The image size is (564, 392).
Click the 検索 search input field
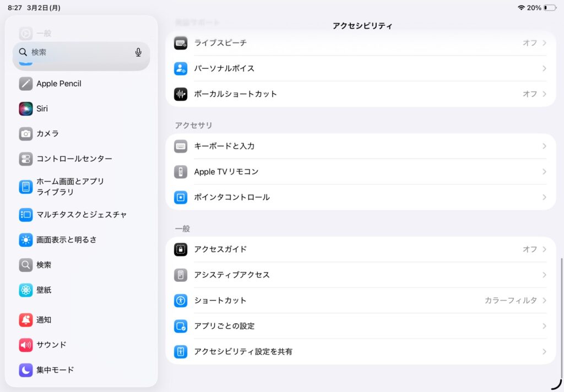click(x=77, y=52)
